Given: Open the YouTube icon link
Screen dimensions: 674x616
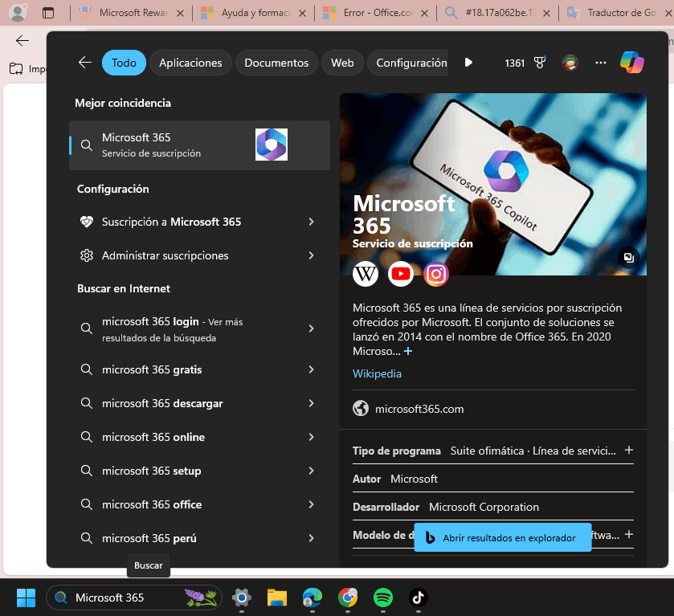Looking at the screenshot, I should tap(401, 274).
